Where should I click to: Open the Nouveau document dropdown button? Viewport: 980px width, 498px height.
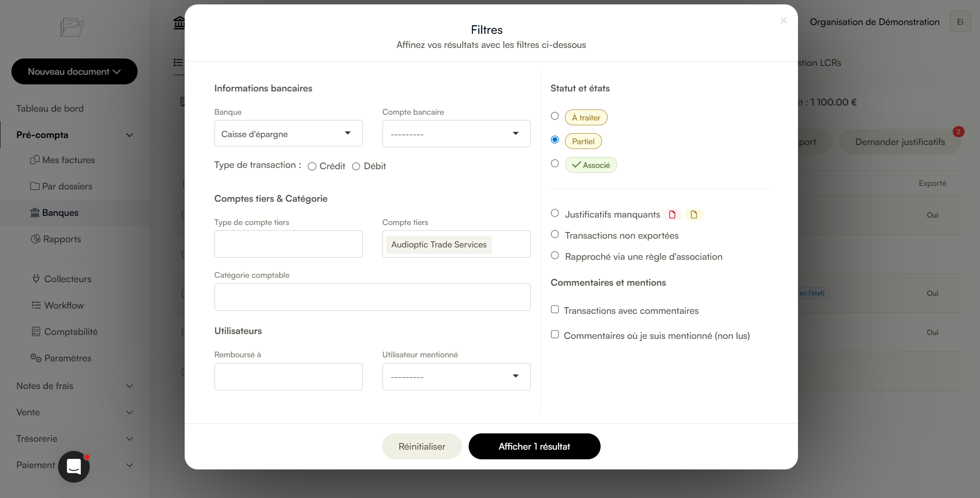pos(74,71)
